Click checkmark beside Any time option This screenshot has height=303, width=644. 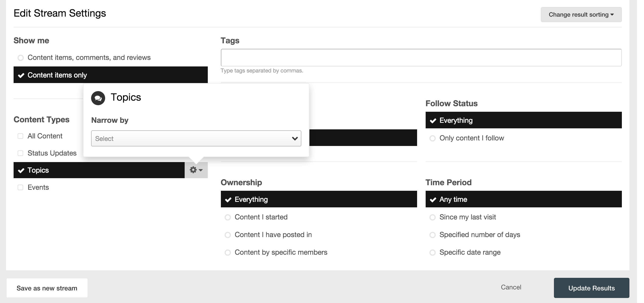[433, 200]
